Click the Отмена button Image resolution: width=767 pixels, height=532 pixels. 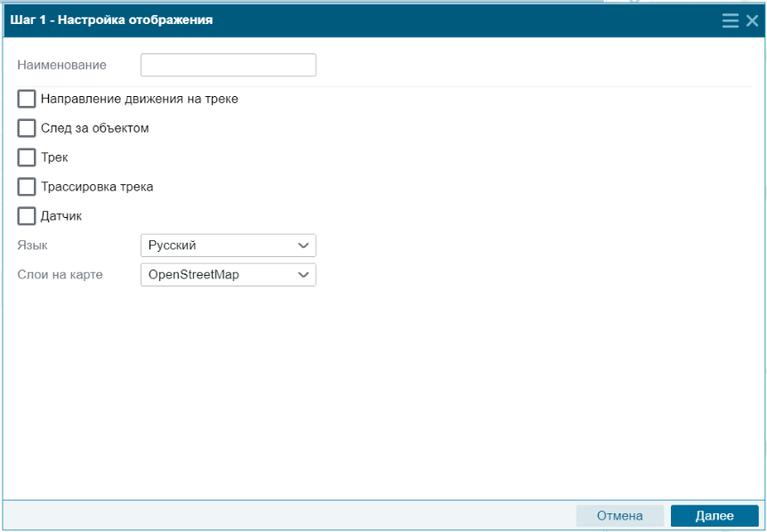click(x=620, y=516)
